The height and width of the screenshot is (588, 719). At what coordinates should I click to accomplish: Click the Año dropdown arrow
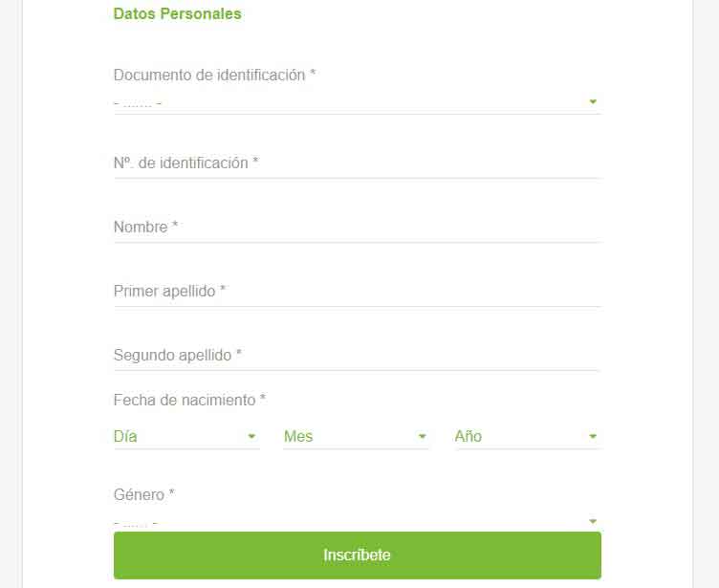(x=593, y=436)
